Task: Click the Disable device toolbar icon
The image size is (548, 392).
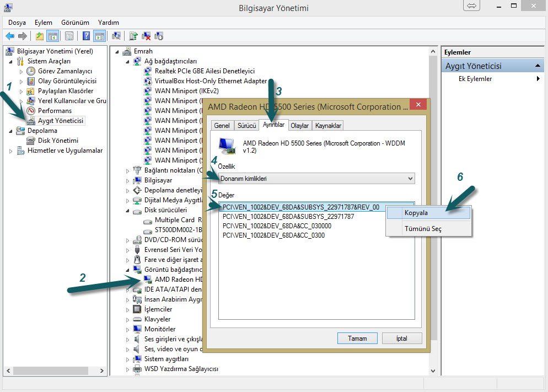Action: 159,36
